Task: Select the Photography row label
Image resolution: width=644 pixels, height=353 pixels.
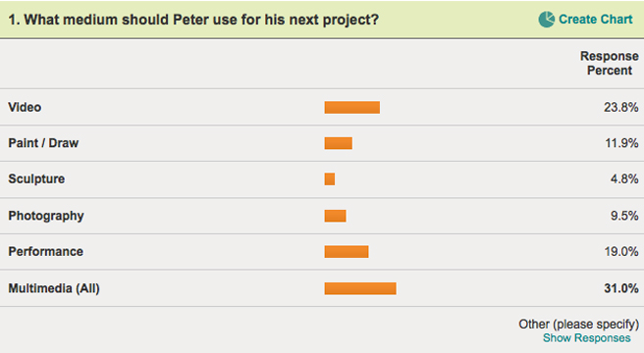Action: coord(46,216)
